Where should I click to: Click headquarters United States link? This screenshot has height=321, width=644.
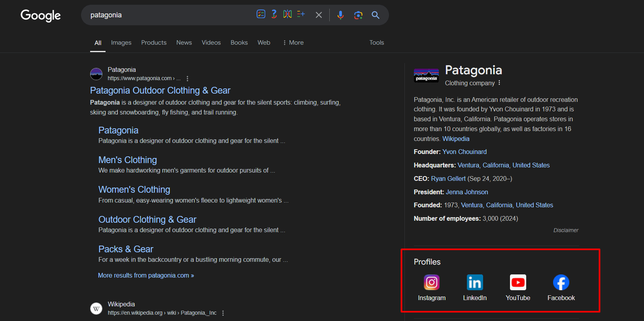(x=531, y=165)
